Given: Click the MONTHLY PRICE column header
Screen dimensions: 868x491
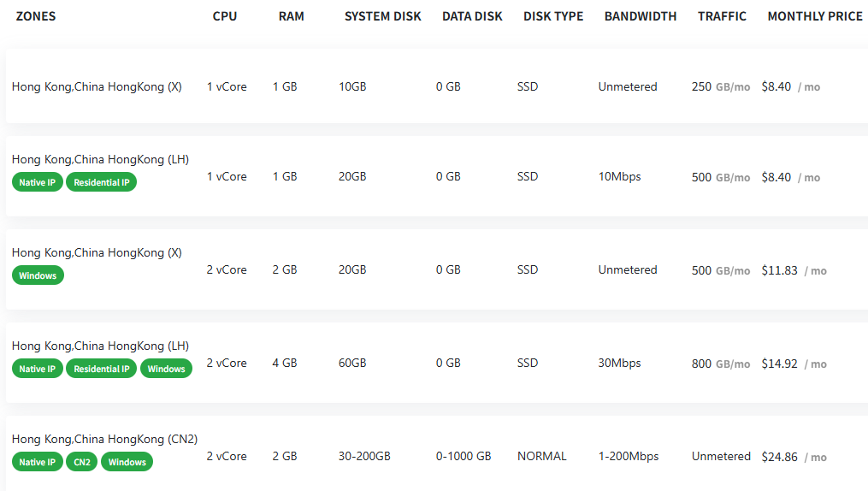Looking at the screenshot, I should (814, 16).
